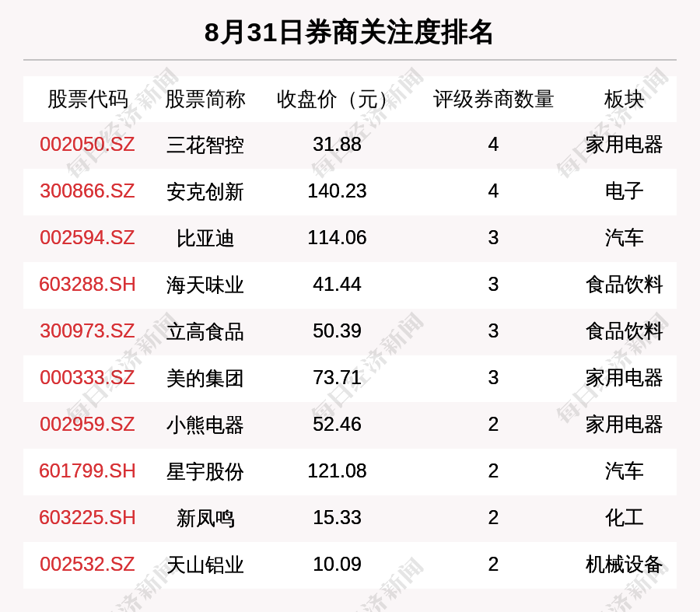Click sector 电子 for 安克创新
The width and height of the screenshot is (700, 612).
pos(624,191)
